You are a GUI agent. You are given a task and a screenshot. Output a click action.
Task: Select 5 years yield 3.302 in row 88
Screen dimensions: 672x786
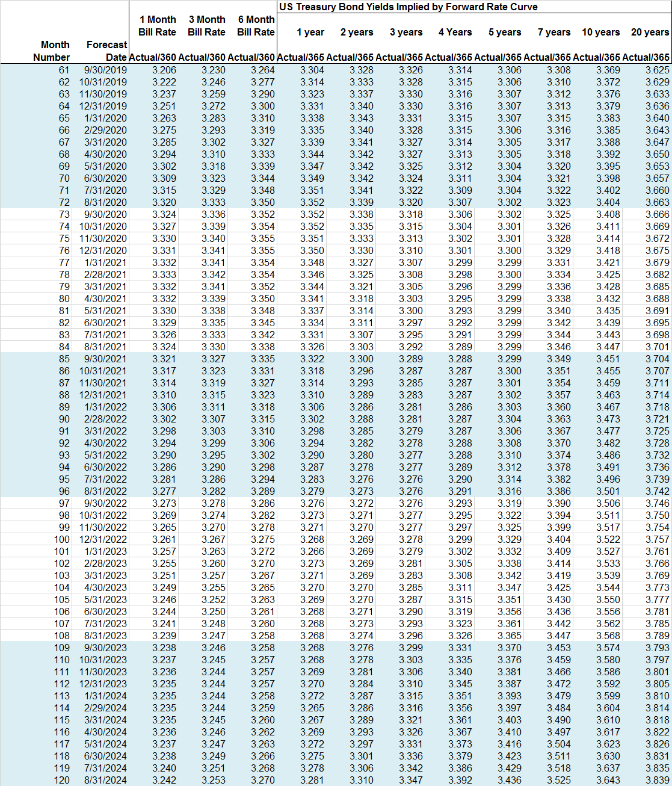(510, 395)
